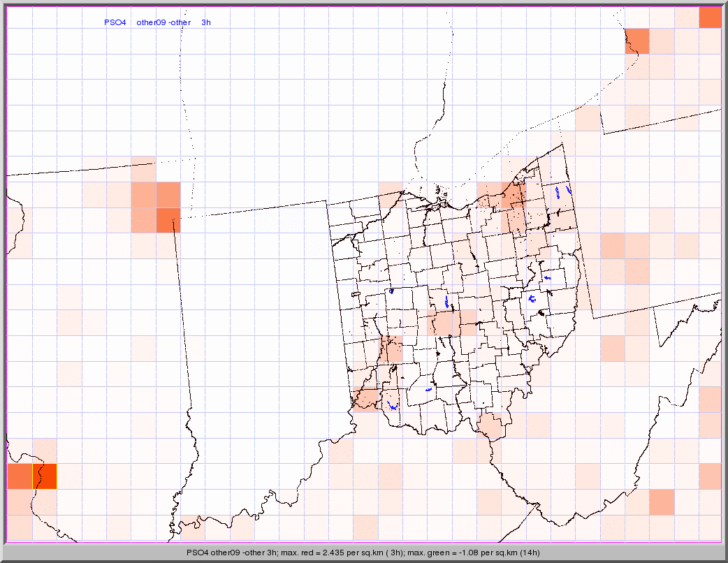Viewport: 728px width, 563px height.
Task: Select the shaded Dayton area cell
Action: [391, 349]
